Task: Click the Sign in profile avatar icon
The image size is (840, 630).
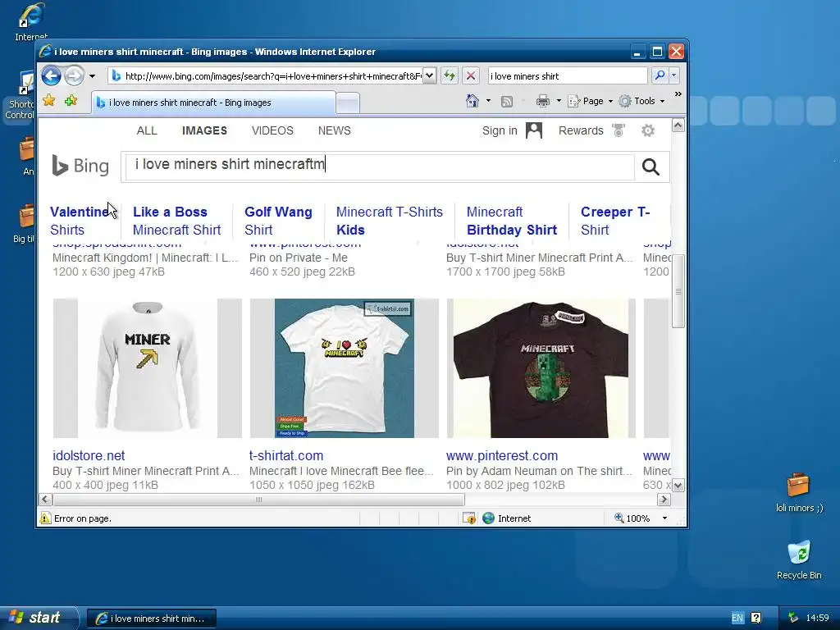Action: point(534,130)
